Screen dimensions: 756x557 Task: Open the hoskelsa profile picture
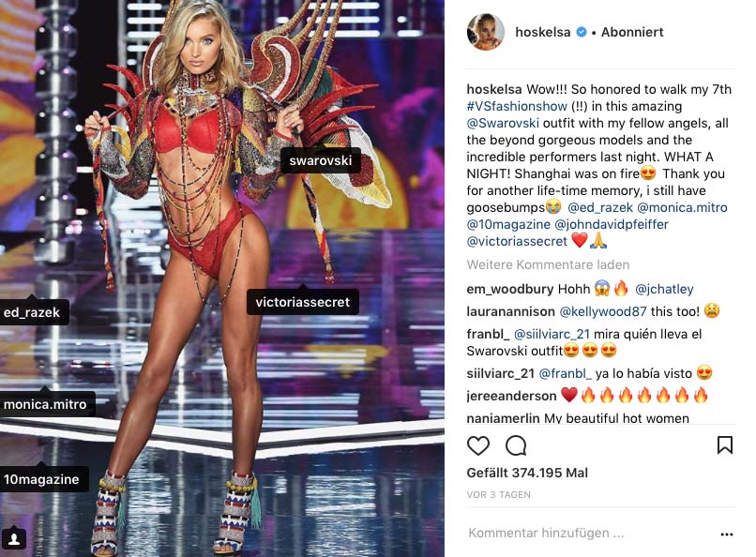486,32
